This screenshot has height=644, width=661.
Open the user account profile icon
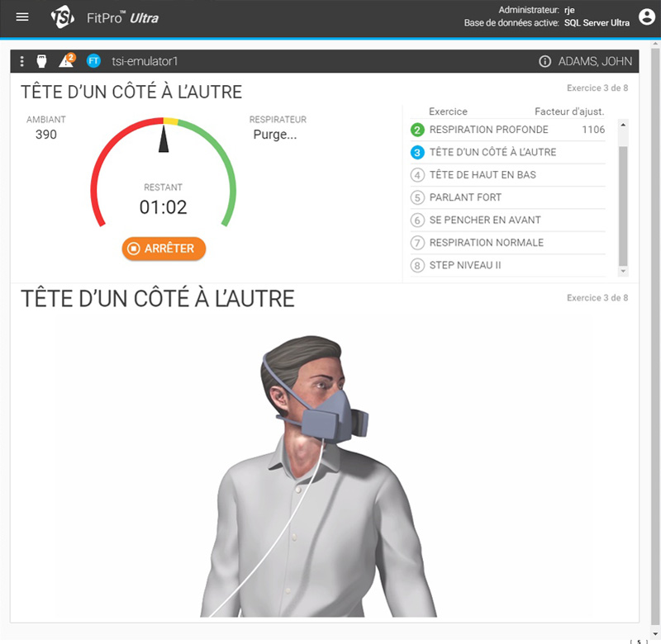(x=646, y=17)
